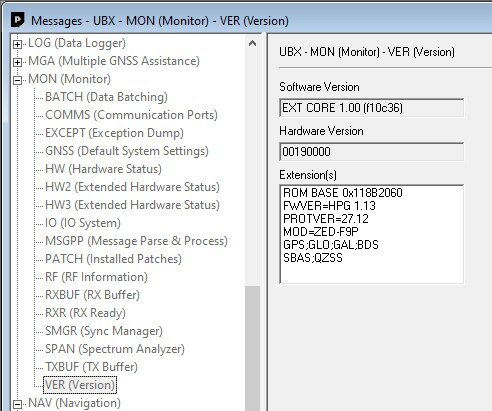
Task: Click the Software Version field
Action: coord(371,108)
